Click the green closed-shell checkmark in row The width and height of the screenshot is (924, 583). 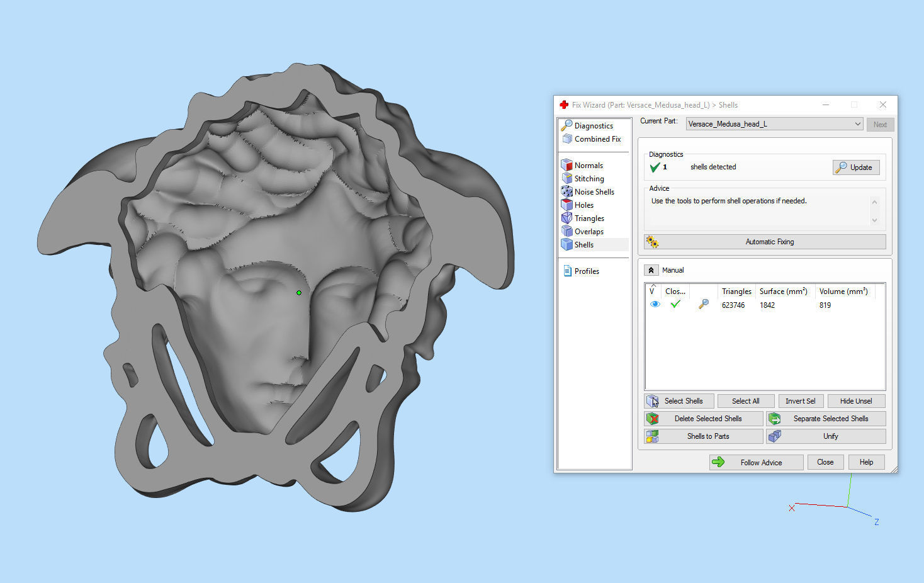[675, 305]
